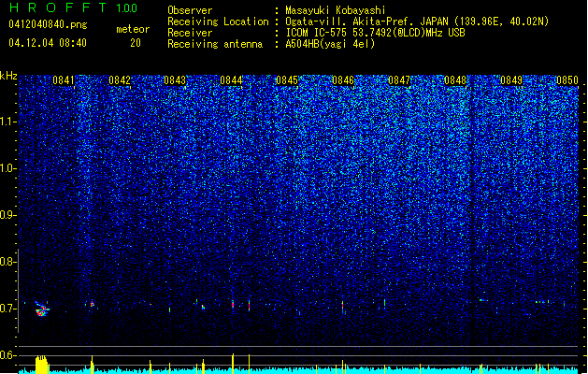Click the 0844 time marker
This screenshot has width=588, height=374.
click(232, 80)
